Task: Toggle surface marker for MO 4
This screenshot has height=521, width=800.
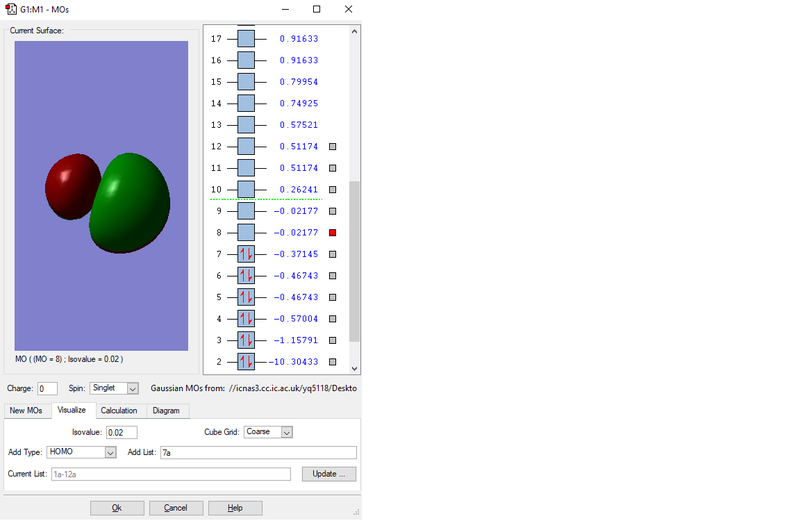Action: [x=333, y=318]
